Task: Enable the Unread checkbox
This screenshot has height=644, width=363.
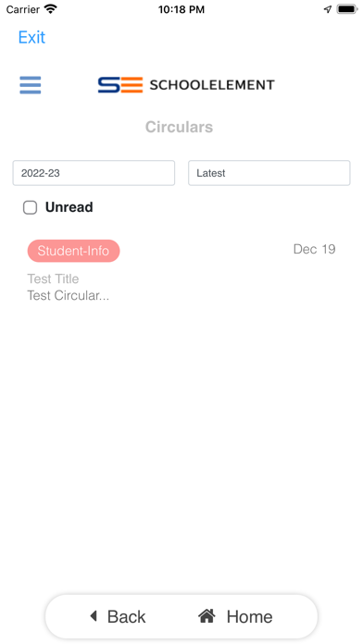Action: (x=30, y=207)
